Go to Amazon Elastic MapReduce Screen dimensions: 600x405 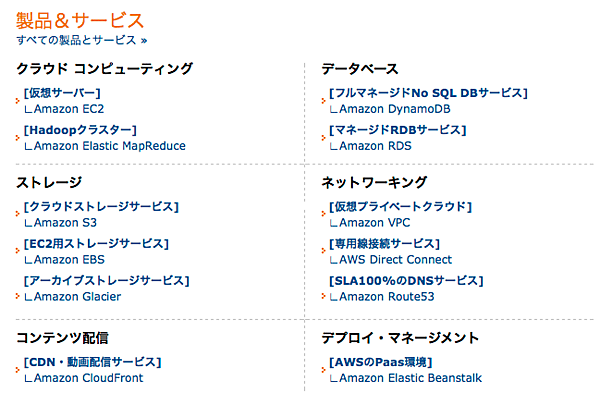(110, 146)
